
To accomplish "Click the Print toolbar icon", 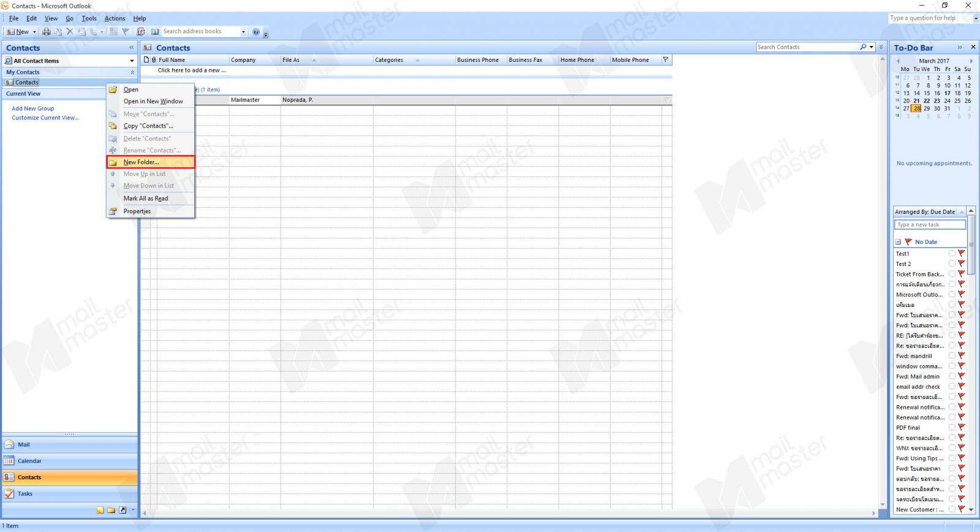I will point(47,32).
